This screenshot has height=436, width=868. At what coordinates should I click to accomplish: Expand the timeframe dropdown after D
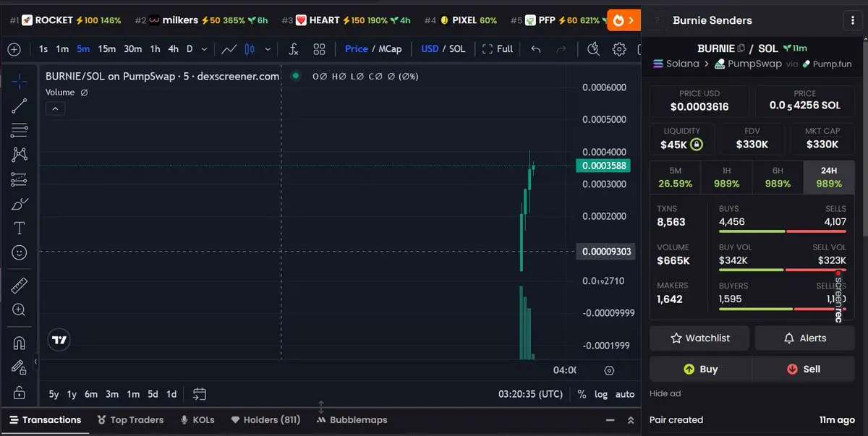pyautogui.click(x=205, y=49)
